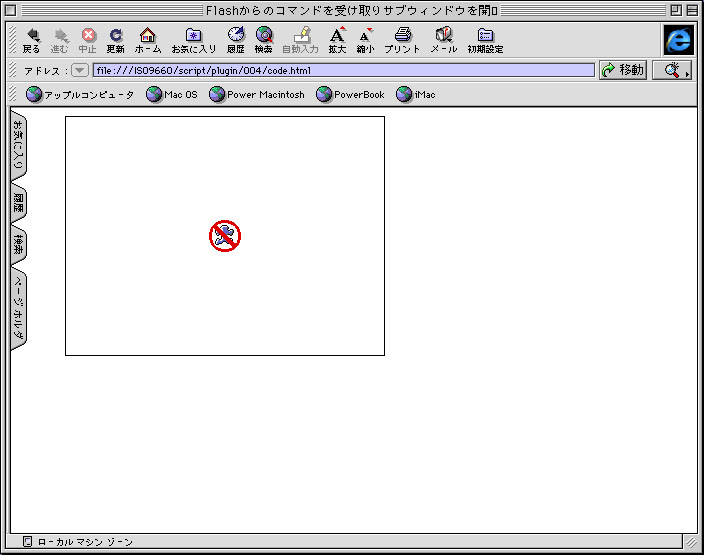Screen dimensions: 704x555
Task: Open the iMac favorites link
Action: 416,94
